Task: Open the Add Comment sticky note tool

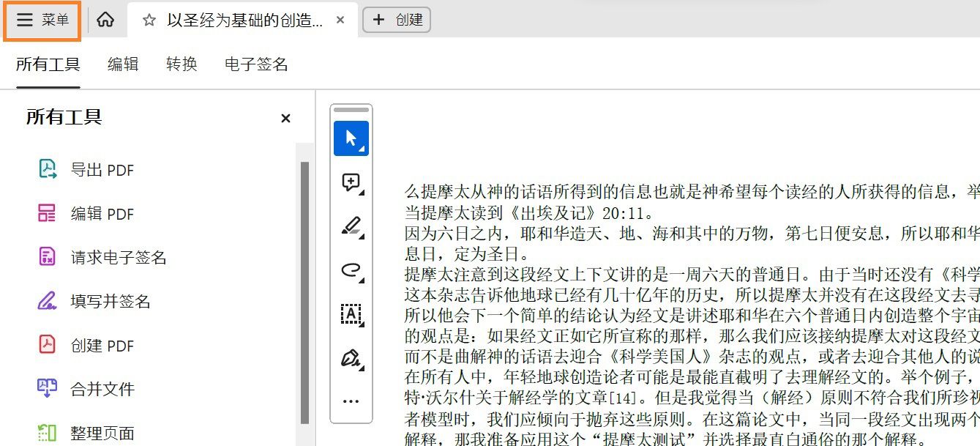Action: pos(350,182)
